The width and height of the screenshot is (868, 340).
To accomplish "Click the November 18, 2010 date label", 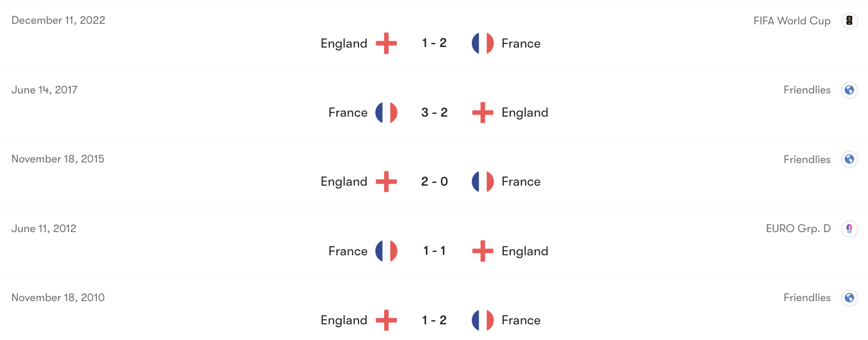I will (x=58, y=298).
